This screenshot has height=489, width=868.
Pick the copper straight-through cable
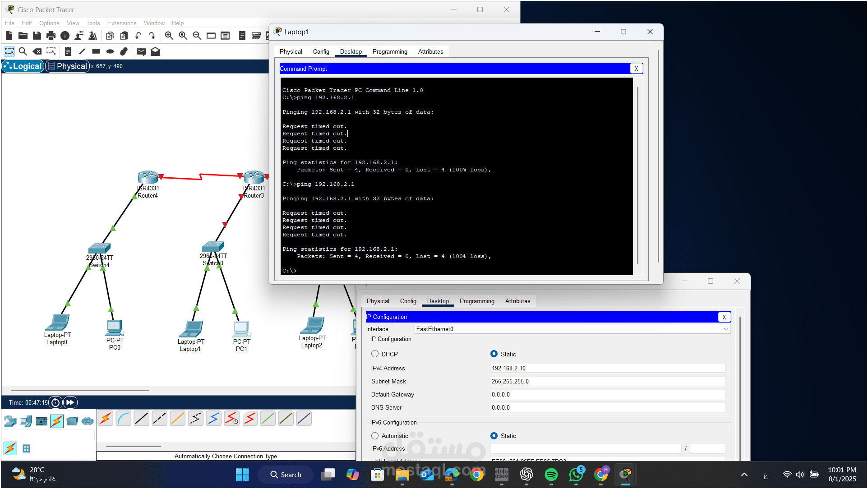142,419
